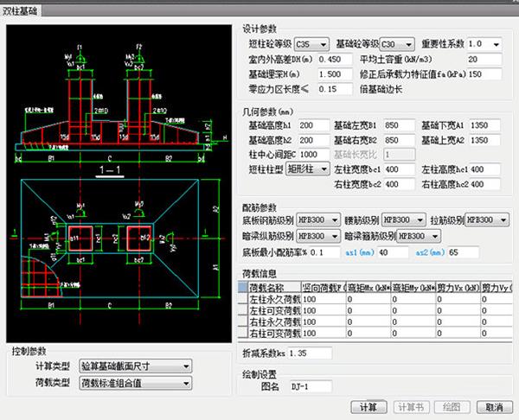Edit the as1(mm) field 40
The image size is (519, 420).
393,252
